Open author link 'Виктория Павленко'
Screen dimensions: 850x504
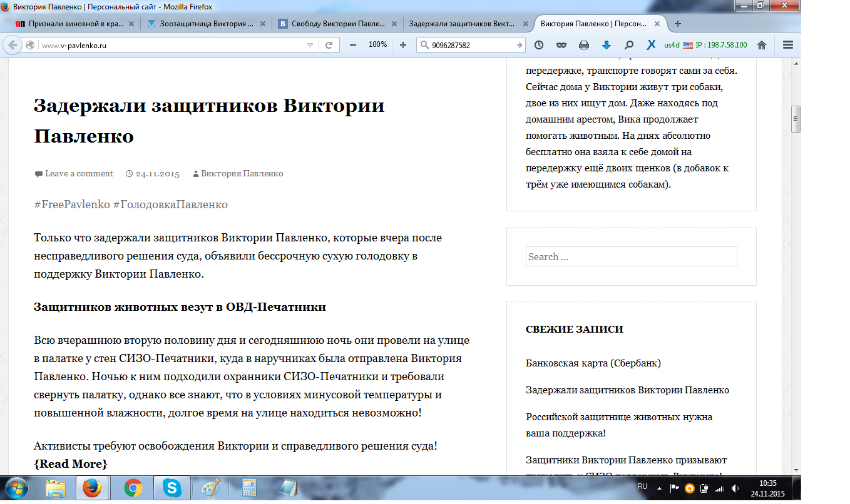(242, 174)
